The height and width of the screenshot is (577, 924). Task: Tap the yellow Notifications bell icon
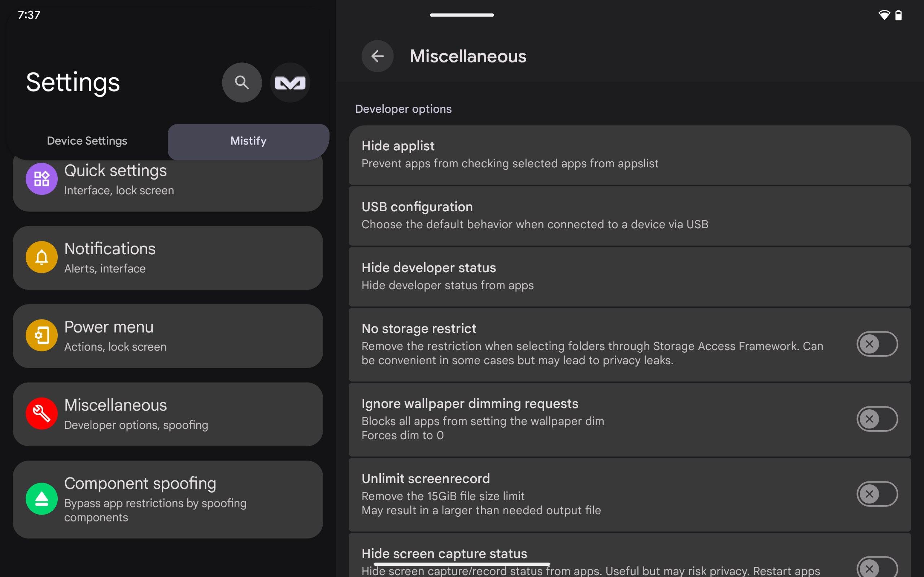[42, 257]
